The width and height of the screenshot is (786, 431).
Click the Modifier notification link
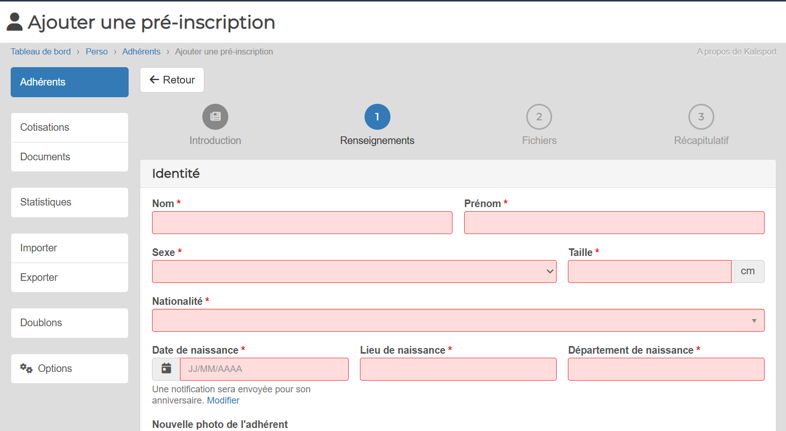tap(223, 400)
